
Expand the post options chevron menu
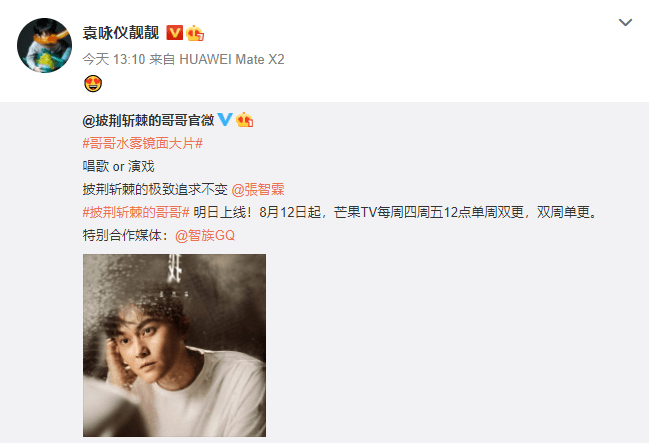(x=625, y=22)
